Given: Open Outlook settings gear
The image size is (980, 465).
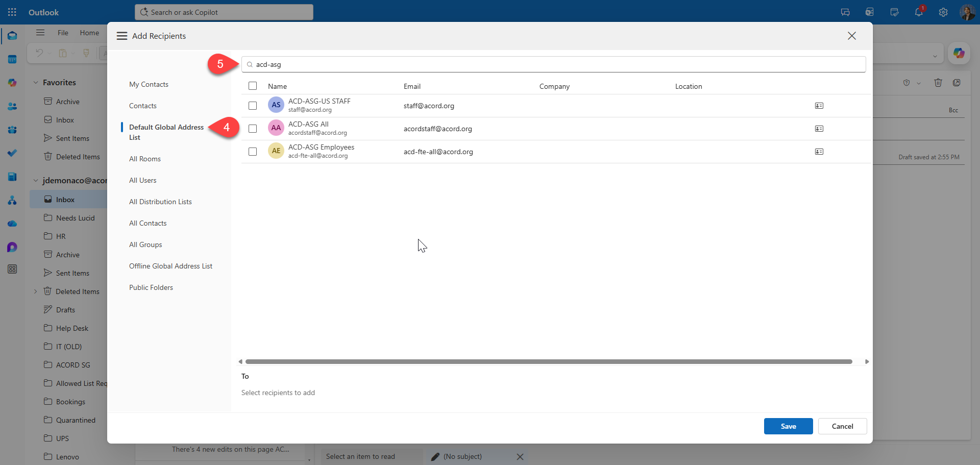Looking at the screenshot, I should coord(943,12).
